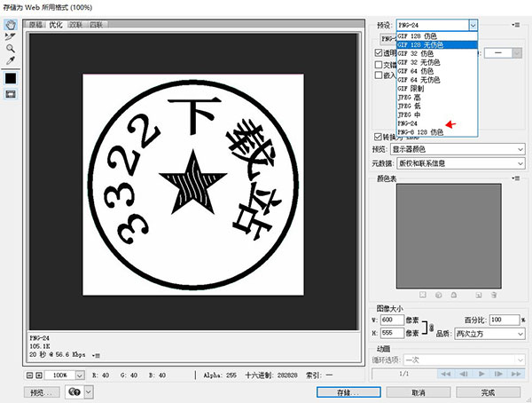Toggle the 透明 transparency checkbox
This screenshot has height=403, width=532.
click(379, 52)
